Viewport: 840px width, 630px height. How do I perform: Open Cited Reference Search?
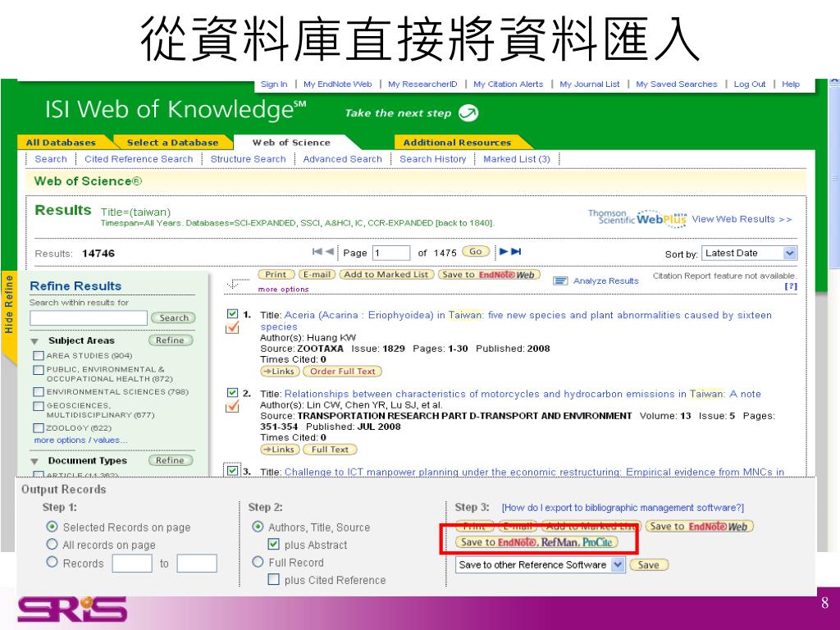tap(139, 159)
